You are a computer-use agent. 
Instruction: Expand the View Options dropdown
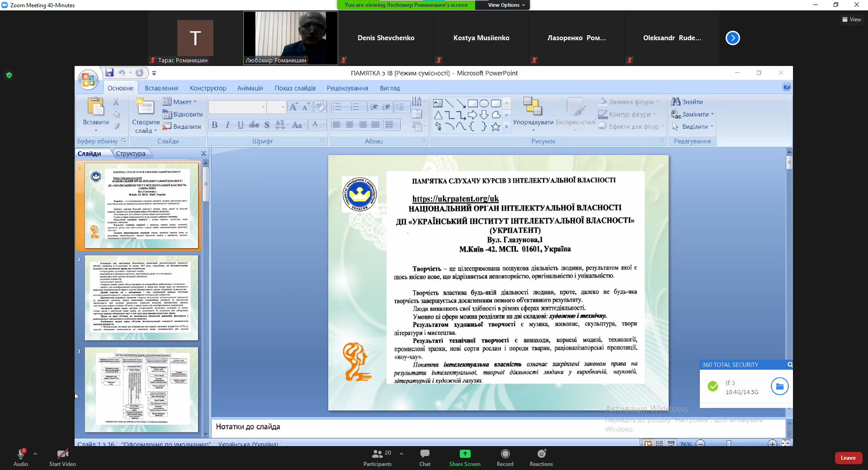click(x=506, y=5)
